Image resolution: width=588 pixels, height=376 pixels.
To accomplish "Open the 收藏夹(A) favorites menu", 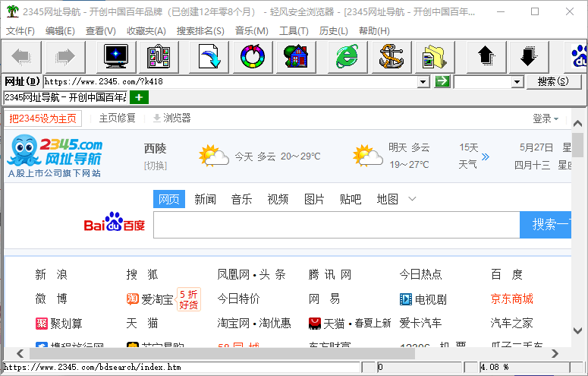I will click(146, 31).
